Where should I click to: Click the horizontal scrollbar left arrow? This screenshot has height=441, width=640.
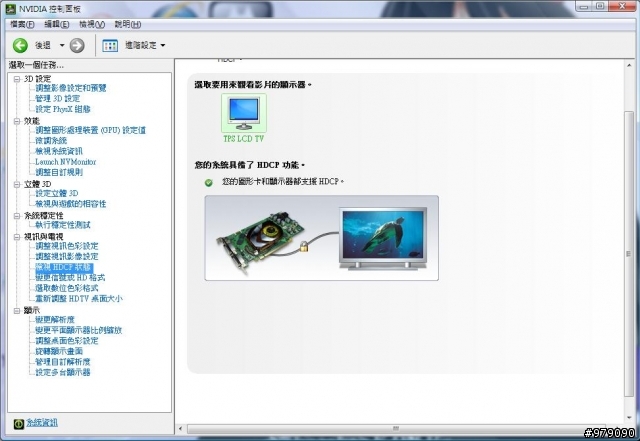click(181, 429)
